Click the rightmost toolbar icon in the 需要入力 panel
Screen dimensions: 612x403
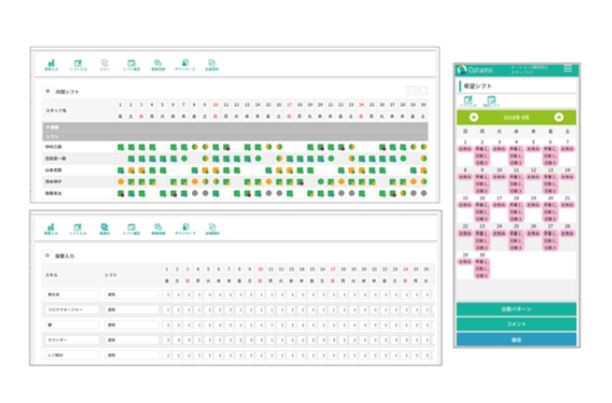[211, 230]
